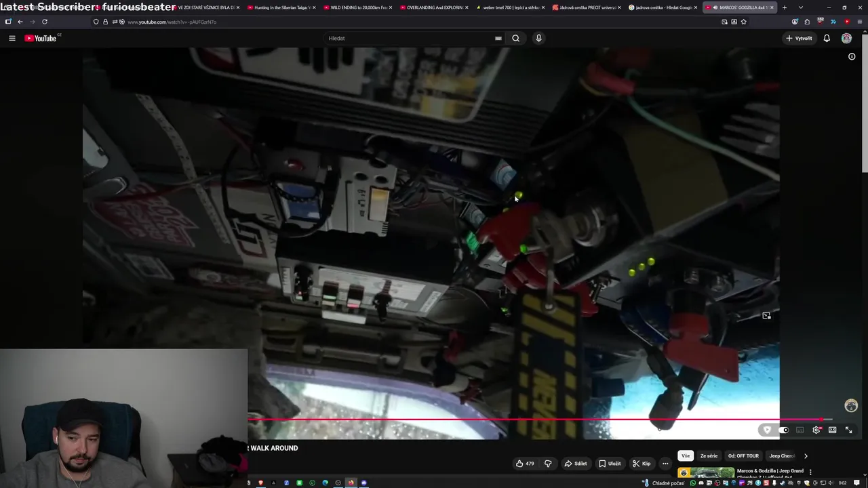
Task: Toggle subtitles in the player
Action: click(800, 430)
